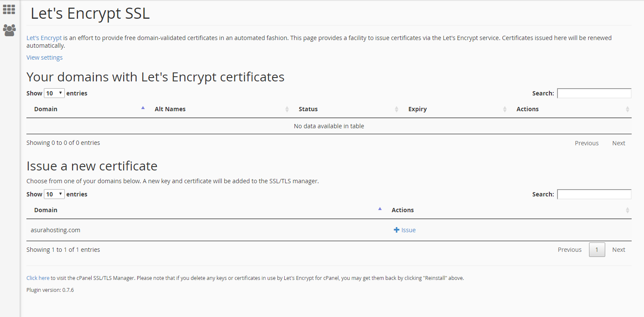The height and width of the screenshot is (317, 644).
Task: Open entries dropdown for certificates table
Action: click(54, 93)
